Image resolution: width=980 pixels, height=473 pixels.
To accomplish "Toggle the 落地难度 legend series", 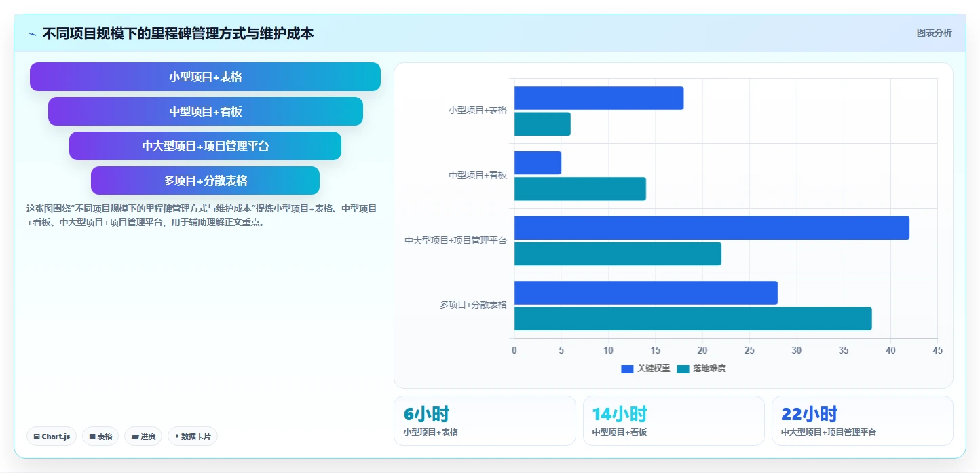I will (701, 368).
